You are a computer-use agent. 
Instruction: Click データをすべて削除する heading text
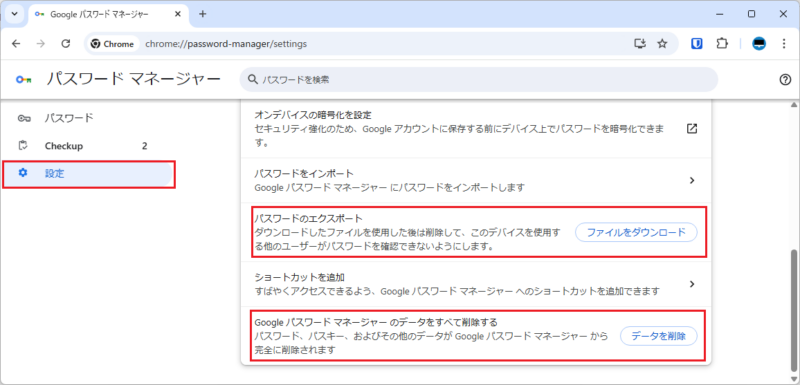click(x=376, y=322)
